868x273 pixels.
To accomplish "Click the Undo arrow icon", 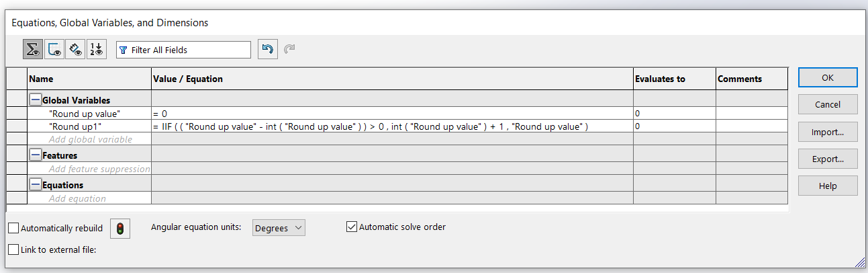I will coord(267,50).
